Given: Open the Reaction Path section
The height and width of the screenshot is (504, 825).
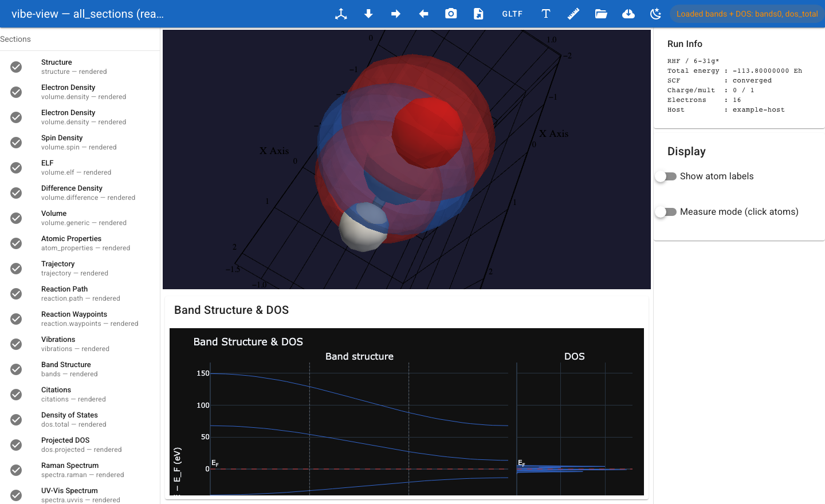Looking at the screenshot, I should coord(80,294).
